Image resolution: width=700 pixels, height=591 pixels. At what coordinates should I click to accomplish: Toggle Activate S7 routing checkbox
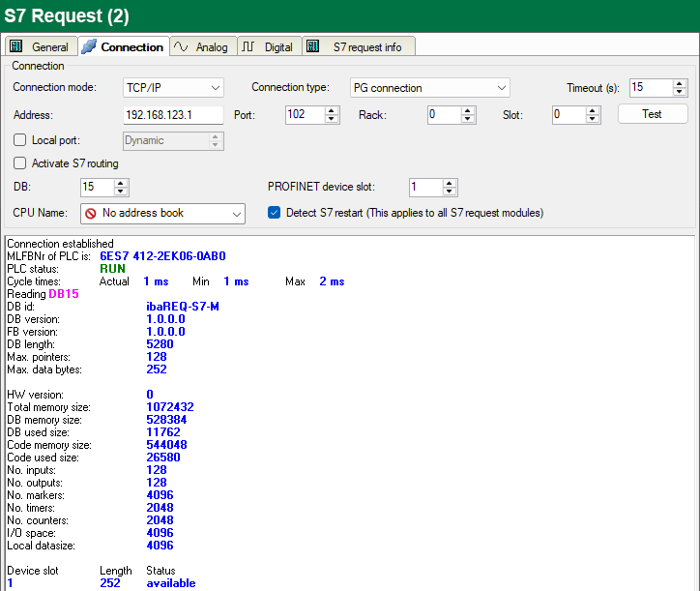coord(20,163)
